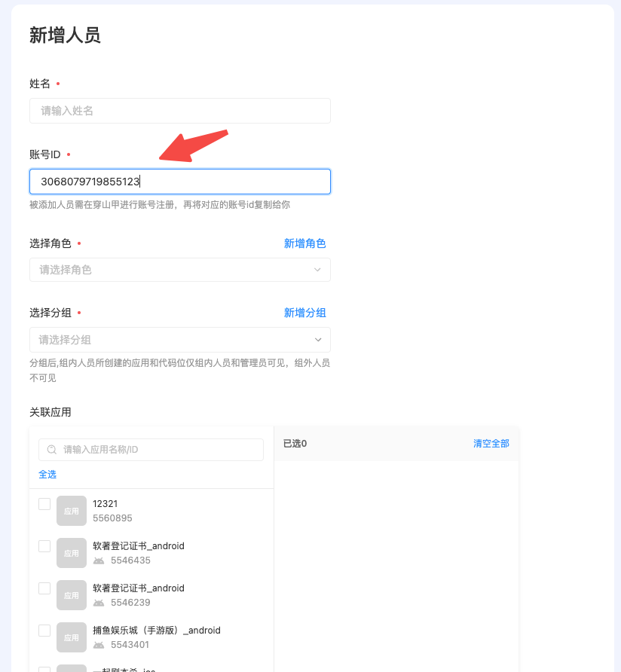Screen dimensions: 621x672
Task: Click the Android icon beside ID 5546435
Action: tap(99, 561)
